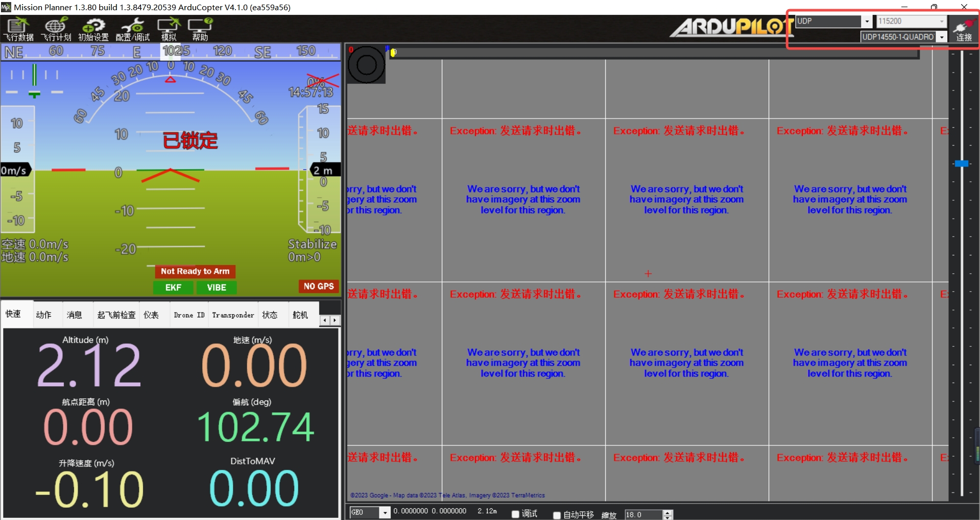Image resolution: width=980 pixels, height=520 pixels.
Task: Open the UDP14550-1-QUADRO vehicle dropdown
Action: [x=942, y=37]
